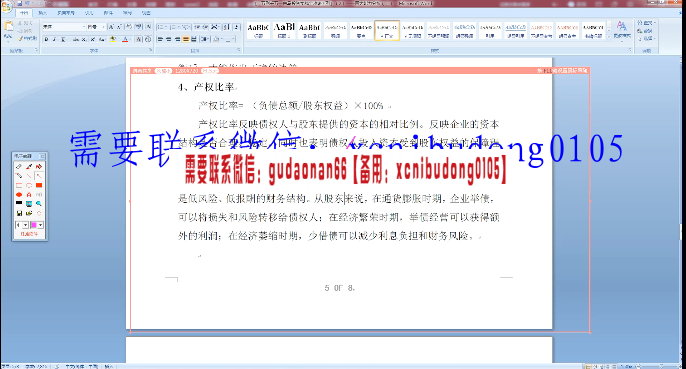The width and height of the screenshot is (686, 369).
Task: Toggle bold formatting
Action: pos(46,39)
